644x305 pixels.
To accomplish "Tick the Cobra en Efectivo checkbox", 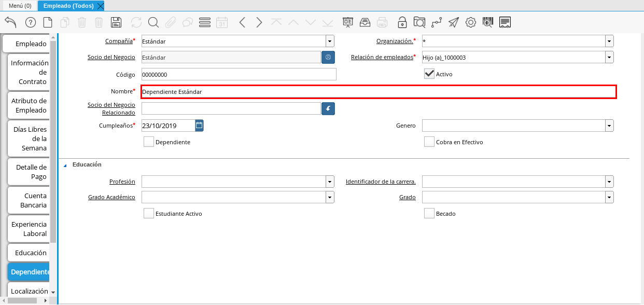I will [429, 142].
